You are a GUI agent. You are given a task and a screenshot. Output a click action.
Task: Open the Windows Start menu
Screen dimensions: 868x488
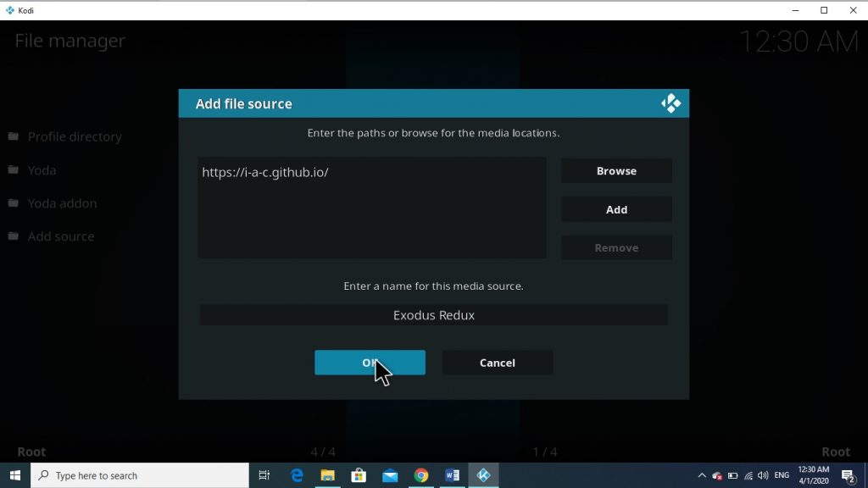(x=15, y=475)
